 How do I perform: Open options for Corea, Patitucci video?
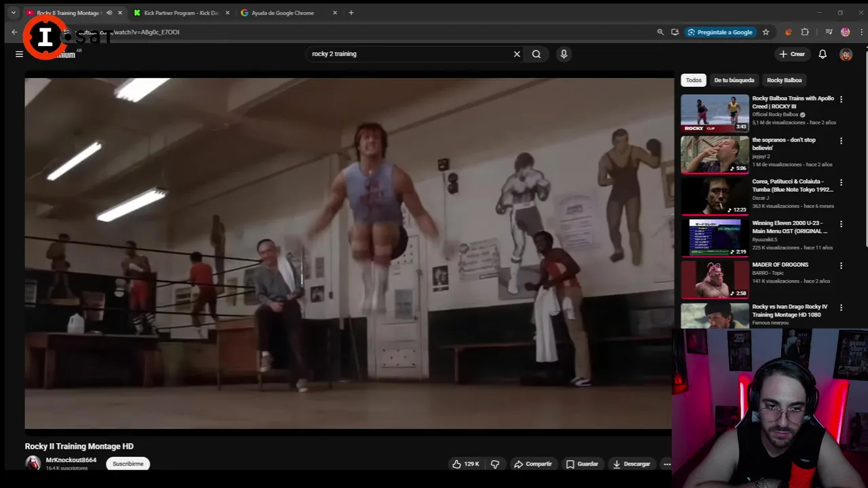(841, 182)
